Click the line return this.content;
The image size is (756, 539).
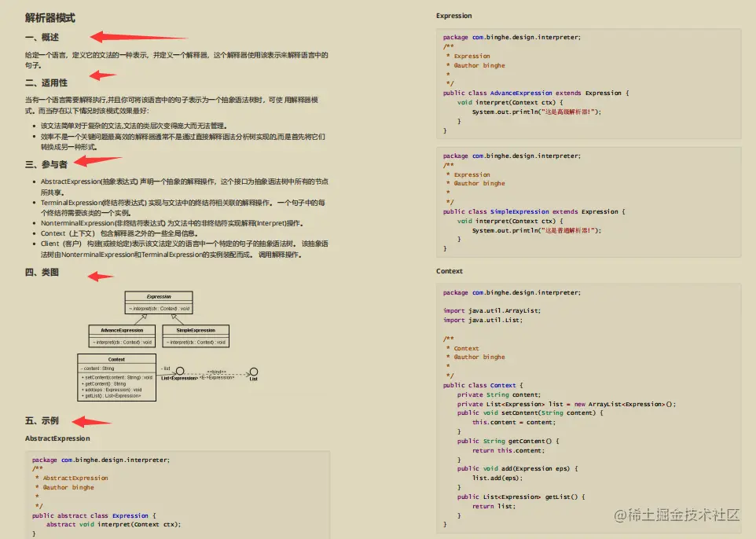508,451
